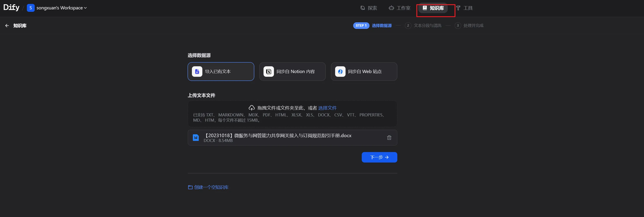
Task: Switch to the 工作室 tab
Action: point(399,8)
